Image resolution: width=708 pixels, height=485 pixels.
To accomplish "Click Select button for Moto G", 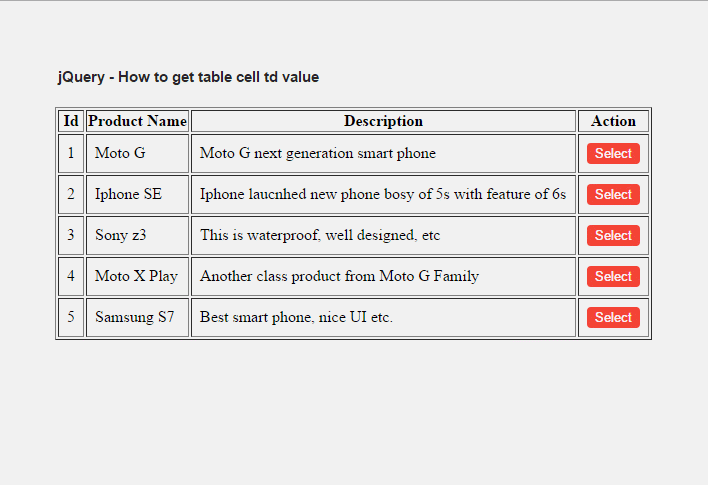I will click(x=613, y=153).
